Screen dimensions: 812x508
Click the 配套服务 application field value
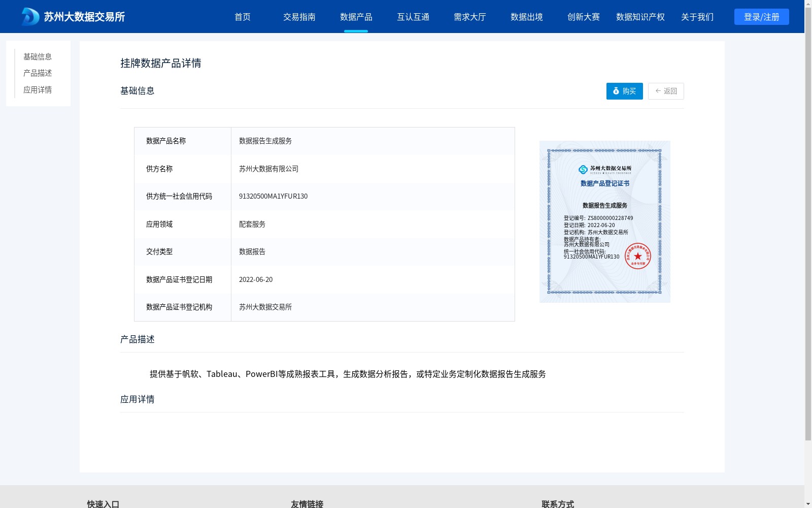(x=252, y=224)
